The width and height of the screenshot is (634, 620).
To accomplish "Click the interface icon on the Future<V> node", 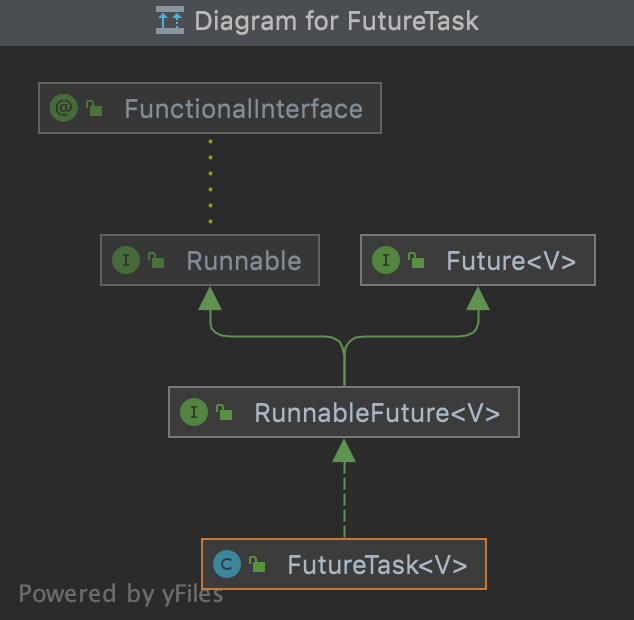I will coord(386,261).
